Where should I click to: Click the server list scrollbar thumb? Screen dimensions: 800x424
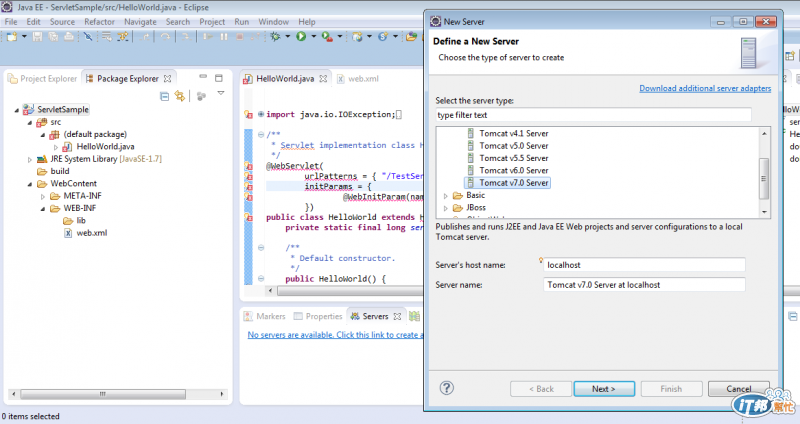tap(764, 179)
